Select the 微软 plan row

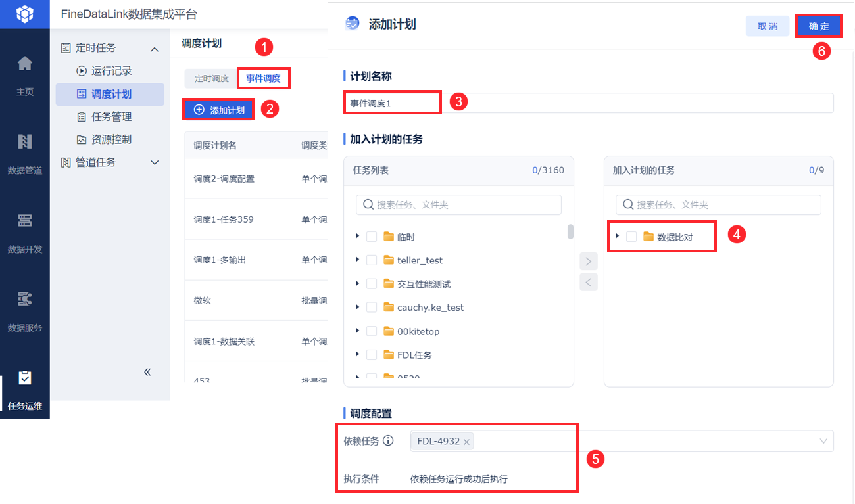coord(256,301)
